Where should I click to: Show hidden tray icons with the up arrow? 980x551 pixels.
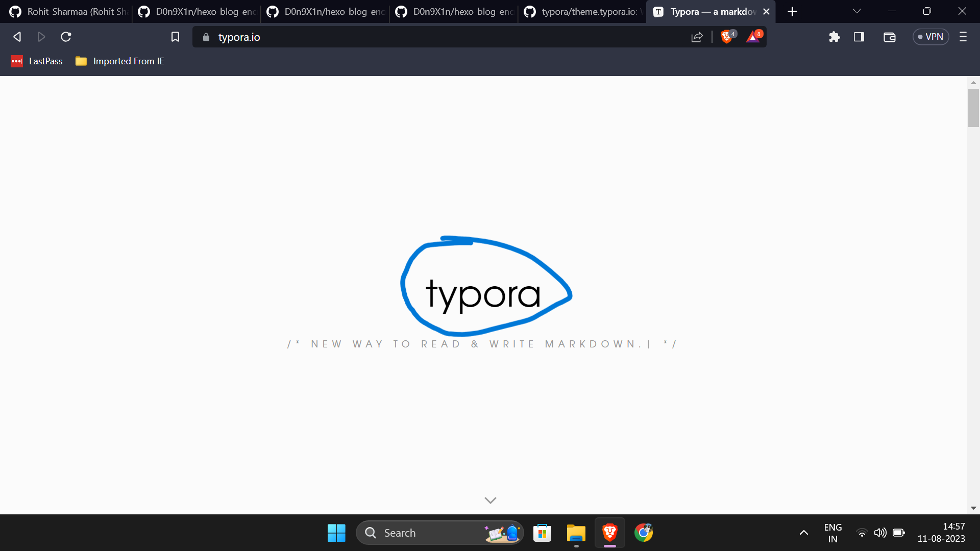pyautogui.click(x=804, y=532)
